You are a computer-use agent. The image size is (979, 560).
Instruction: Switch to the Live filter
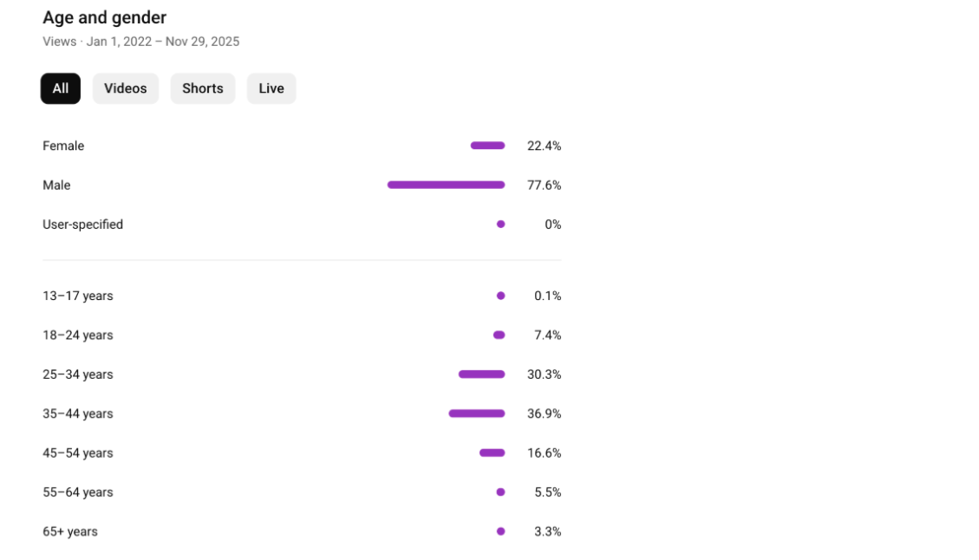271,88
